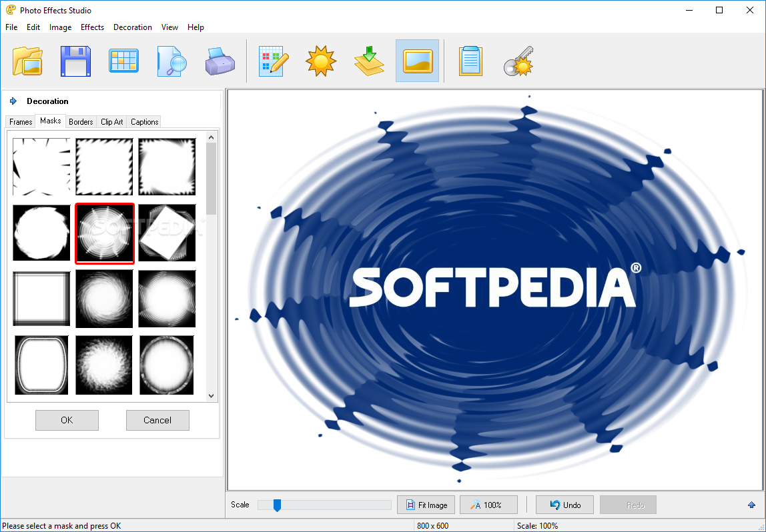Open the Edit menu
This screenshot has height=532, width=766.
33,27
